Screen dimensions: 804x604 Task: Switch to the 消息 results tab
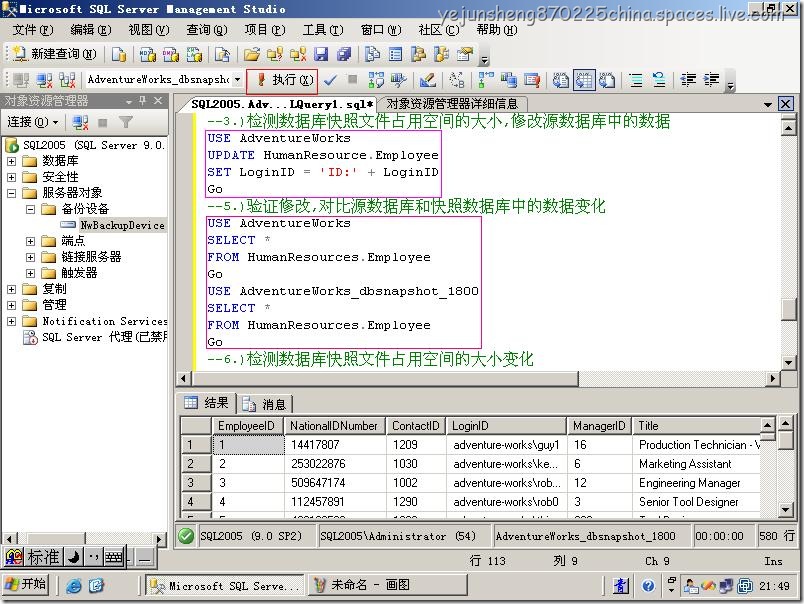[x=266, y=405]
